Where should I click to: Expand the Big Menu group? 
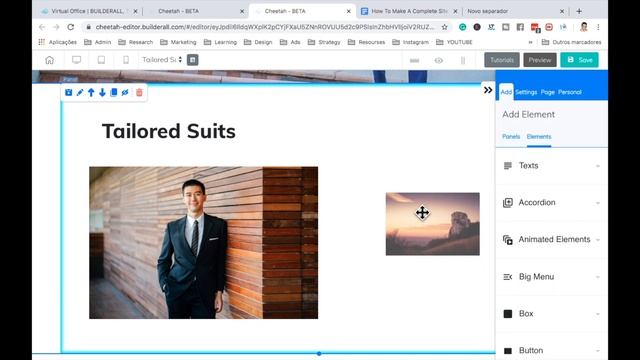click(x=551, y=277)
